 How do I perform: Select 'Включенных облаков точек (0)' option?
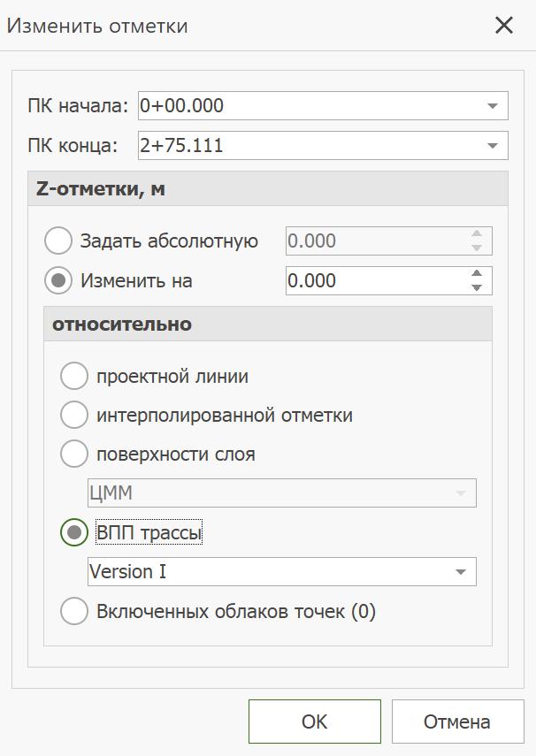coord(74,611)
